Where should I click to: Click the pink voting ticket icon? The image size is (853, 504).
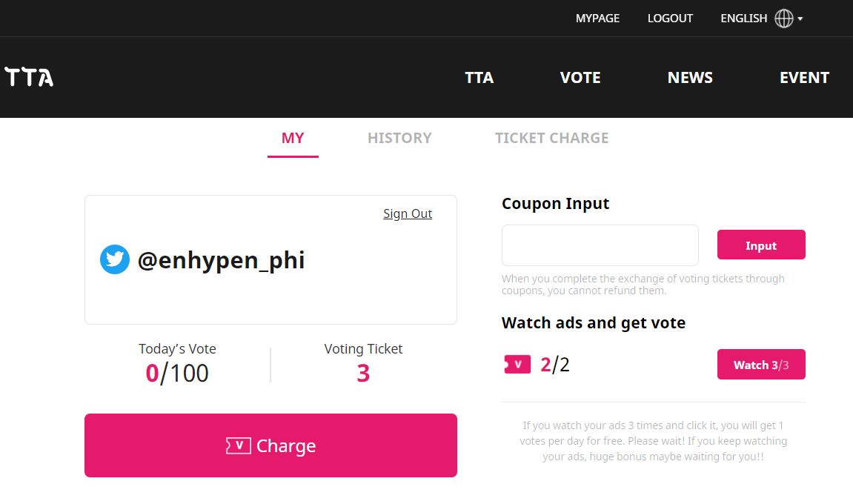[x=517, y=364]
